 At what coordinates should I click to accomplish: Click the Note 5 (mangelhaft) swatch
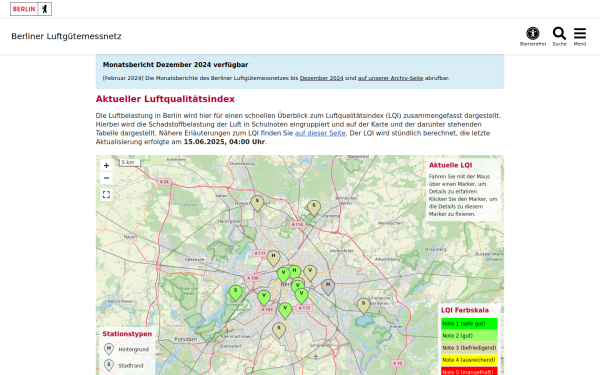pos(469,371)
